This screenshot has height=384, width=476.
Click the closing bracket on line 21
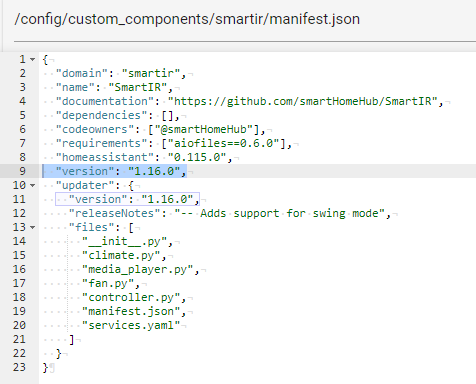[x=72, y=340]
